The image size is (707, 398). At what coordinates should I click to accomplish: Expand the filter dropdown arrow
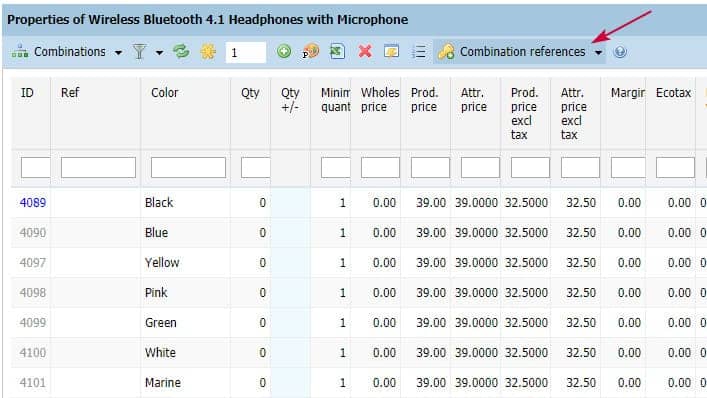coord(159,53)
